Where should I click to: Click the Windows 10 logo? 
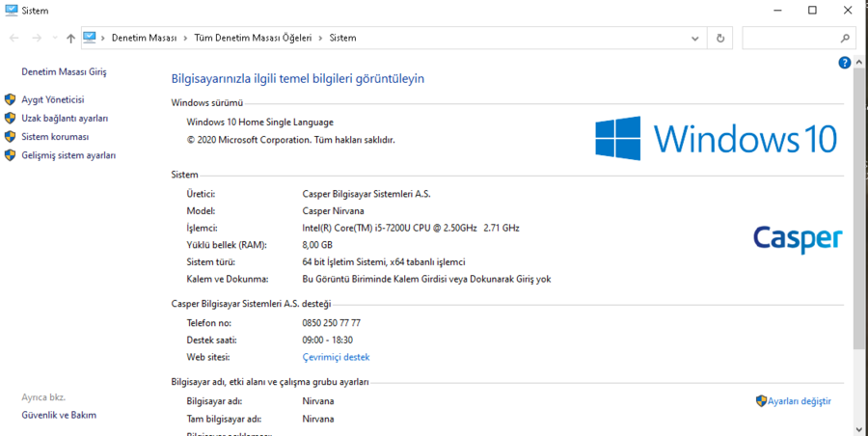[716, 138]
